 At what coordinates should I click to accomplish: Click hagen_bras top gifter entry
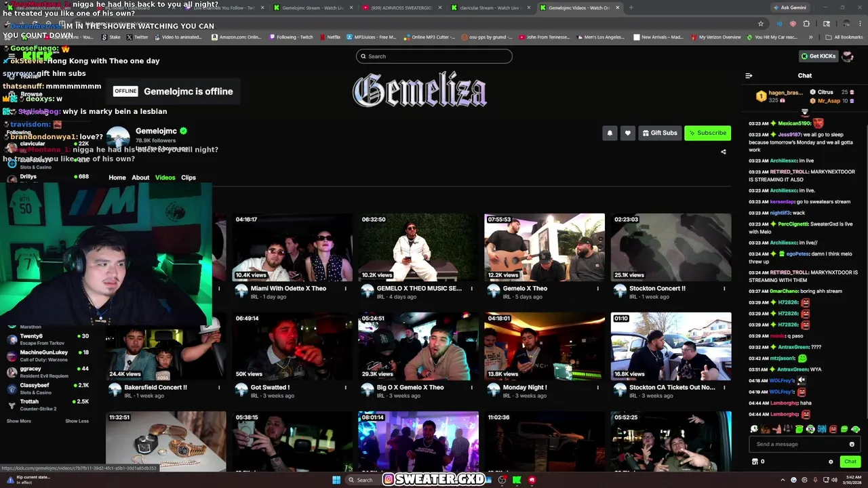(x=781, y=96)
